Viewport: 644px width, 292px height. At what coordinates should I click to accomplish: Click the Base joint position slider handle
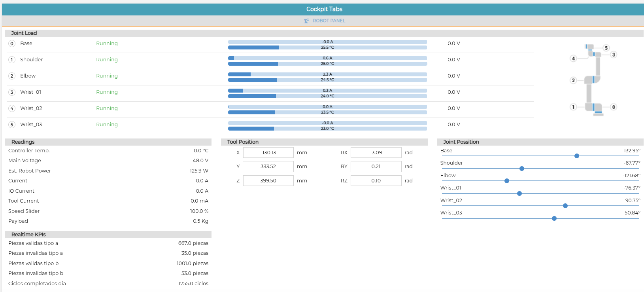coord(577,156)
